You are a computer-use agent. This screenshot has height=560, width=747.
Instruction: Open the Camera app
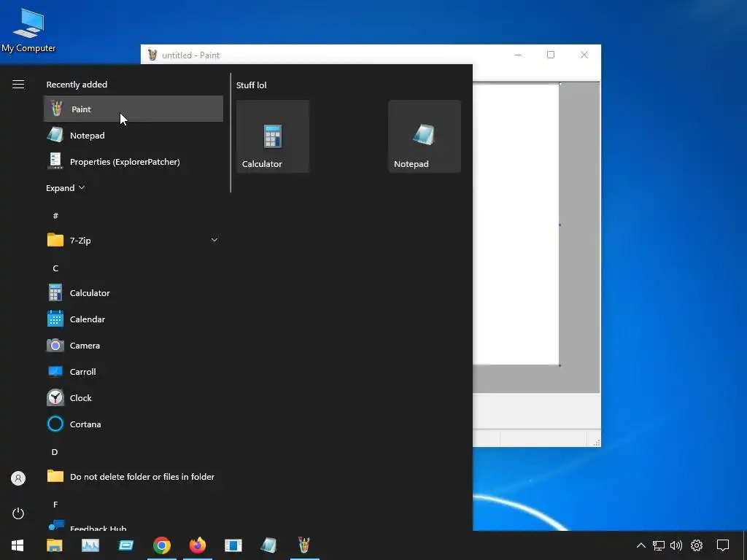(133, 345)
